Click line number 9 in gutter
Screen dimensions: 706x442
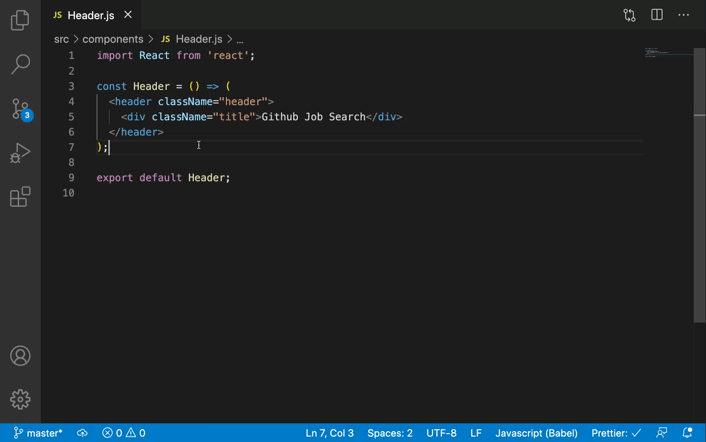[x=71, y=178]
